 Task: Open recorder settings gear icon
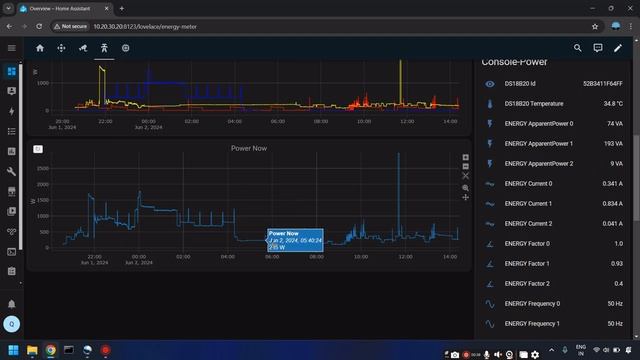(535, 355)
